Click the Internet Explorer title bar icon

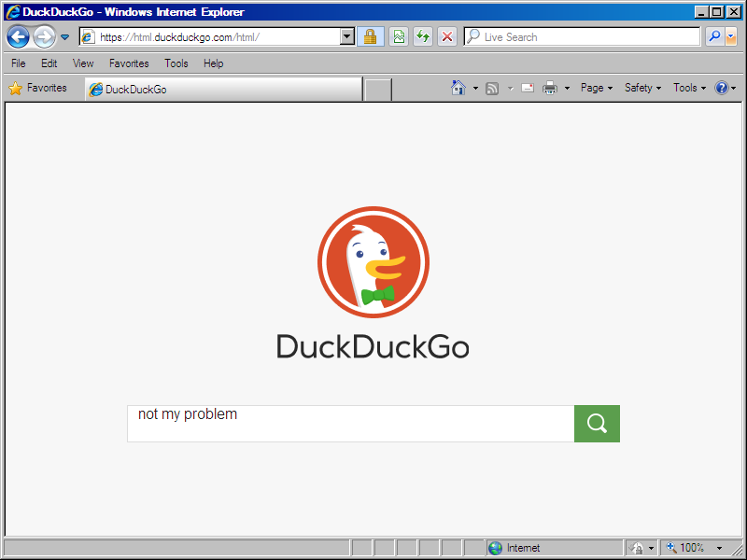[13, 12]
